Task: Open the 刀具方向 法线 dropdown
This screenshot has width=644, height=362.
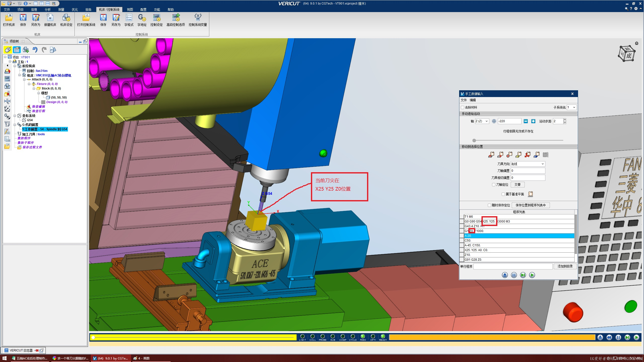Action: click(x=528, y=164)
